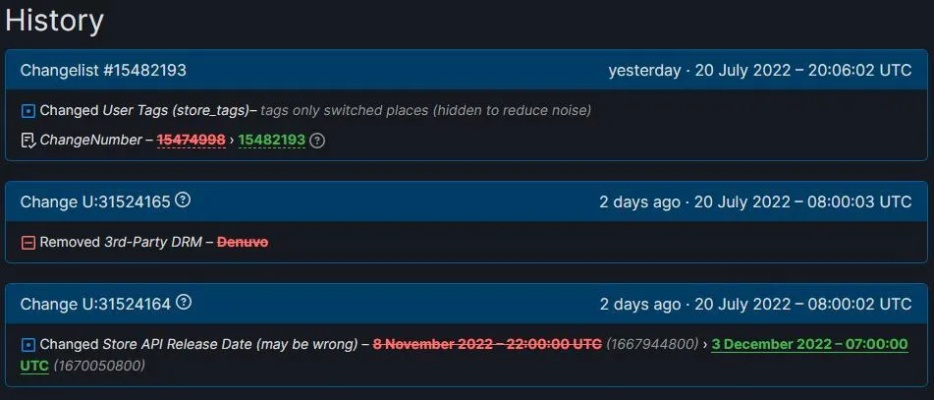The width and height of the screenshot is (934, 400).
Task: Select Change U:31524165 header text
Action: (x=95, y=202)
